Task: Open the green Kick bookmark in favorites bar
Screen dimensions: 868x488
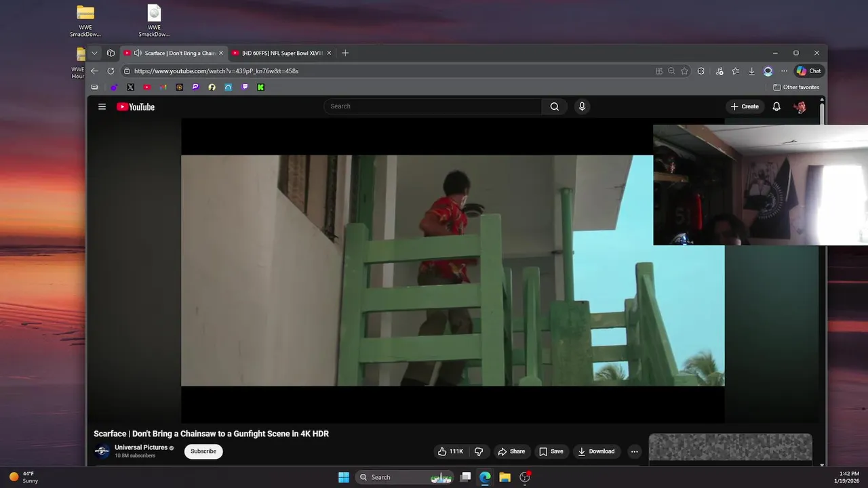Action: [x=260, y=87]
